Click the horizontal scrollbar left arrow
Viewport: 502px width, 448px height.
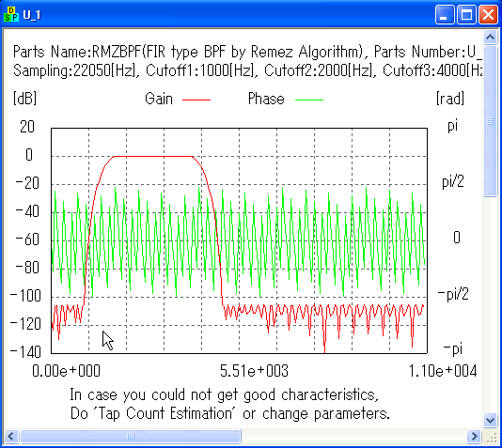click(11, 436)
